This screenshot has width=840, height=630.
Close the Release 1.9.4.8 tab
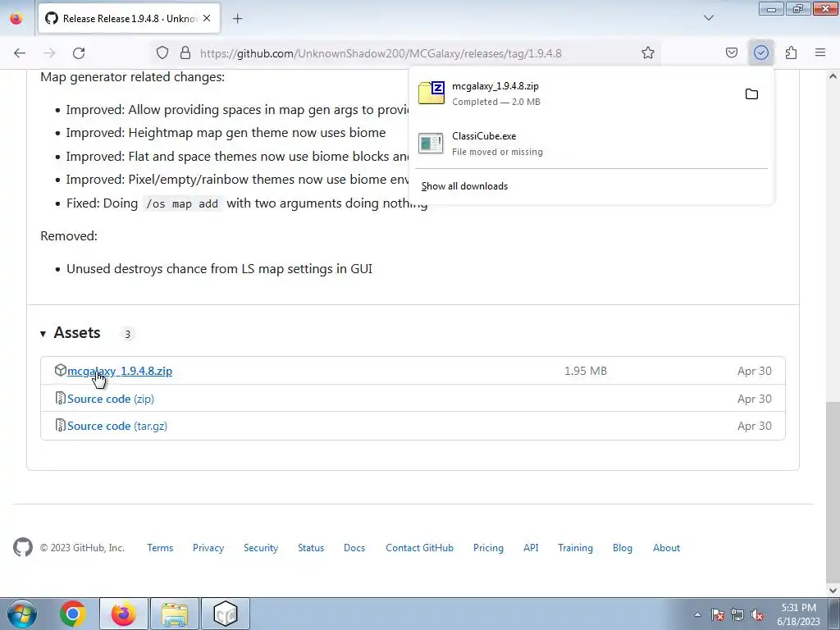207,18
